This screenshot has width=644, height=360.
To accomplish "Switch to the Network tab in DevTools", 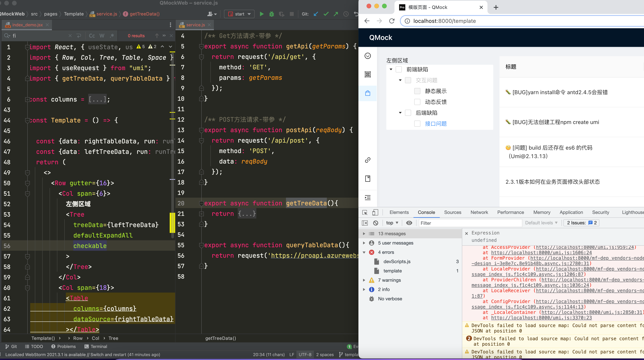I will pos(479,213).
